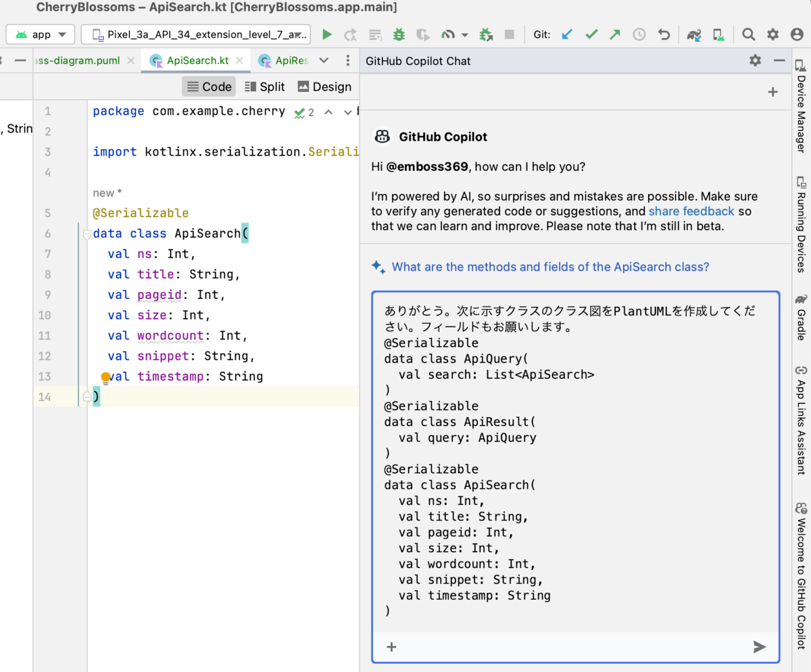Show Git history clock icon
The height and width of the screenshot is (672, 811).
[x=639, y=34]
